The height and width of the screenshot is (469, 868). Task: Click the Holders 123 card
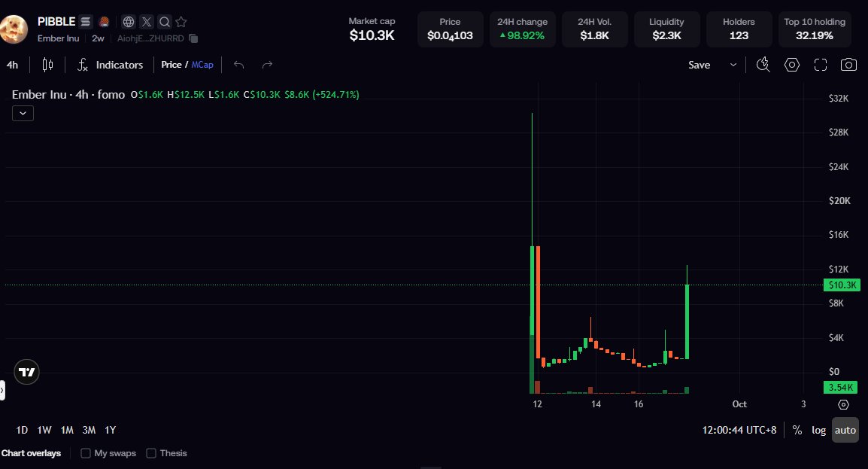pyautogui.click(x=739, y=29)
